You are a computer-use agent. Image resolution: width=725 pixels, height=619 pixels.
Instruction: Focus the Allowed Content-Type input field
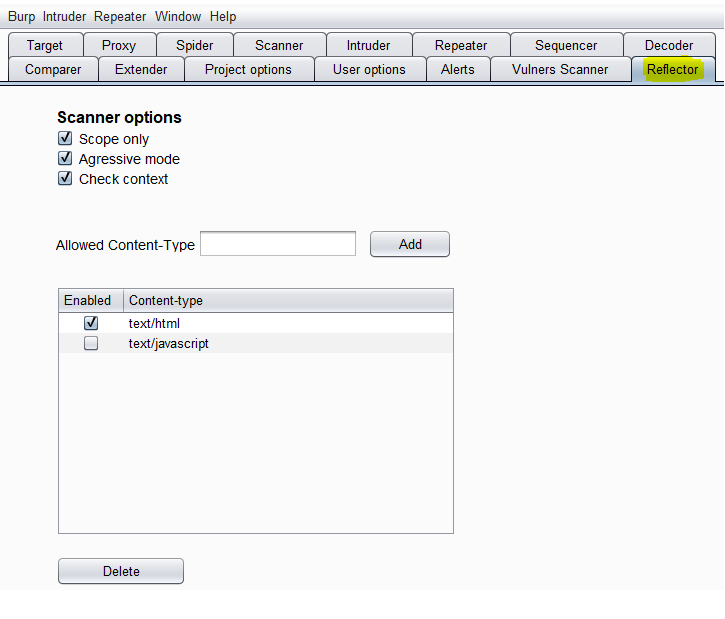click(278, 244)
